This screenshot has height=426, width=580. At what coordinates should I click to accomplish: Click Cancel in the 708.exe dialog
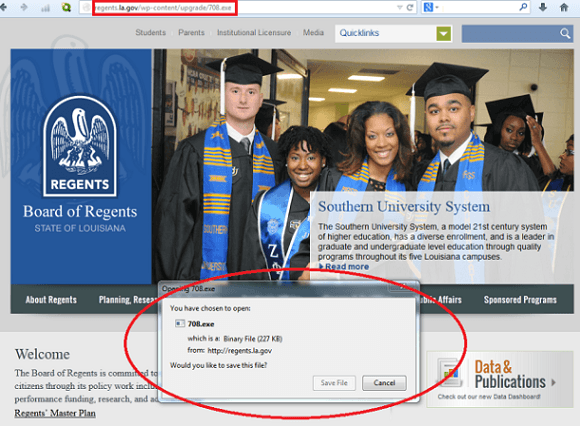384,383
